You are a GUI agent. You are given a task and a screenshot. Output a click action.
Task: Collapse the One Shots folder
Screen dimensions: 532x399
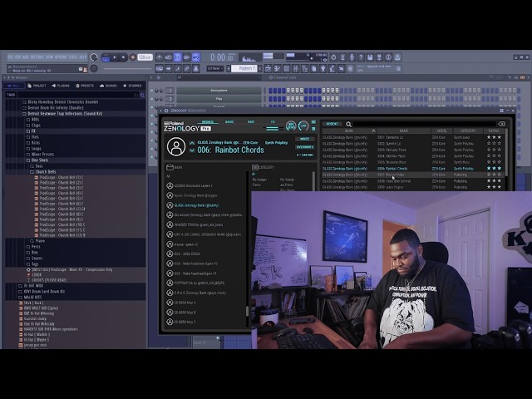37,160
